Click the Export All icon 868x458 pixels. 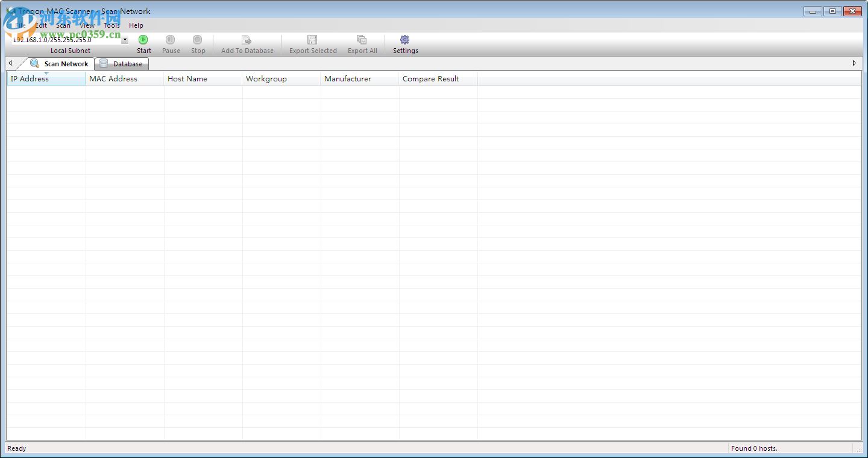pos(361,40)
